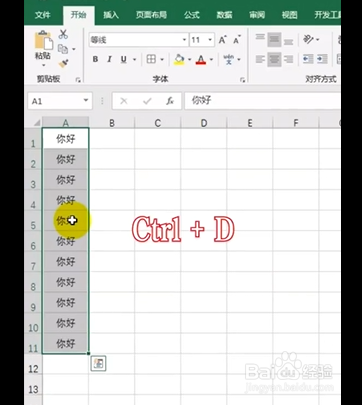Open fill color dropdown arrow
362x405 pixels.
[x=189, y=60]
